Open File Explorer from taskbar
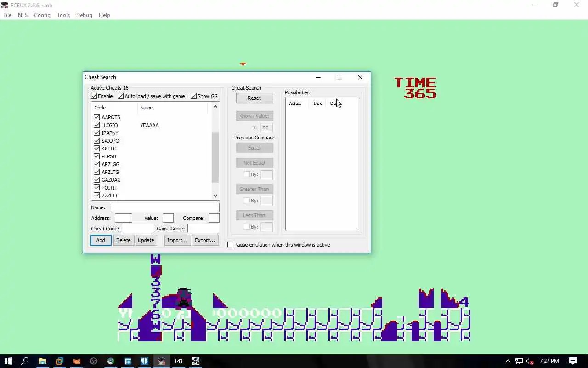This screenshot has width=588, height=368. (x=42, y=361)
